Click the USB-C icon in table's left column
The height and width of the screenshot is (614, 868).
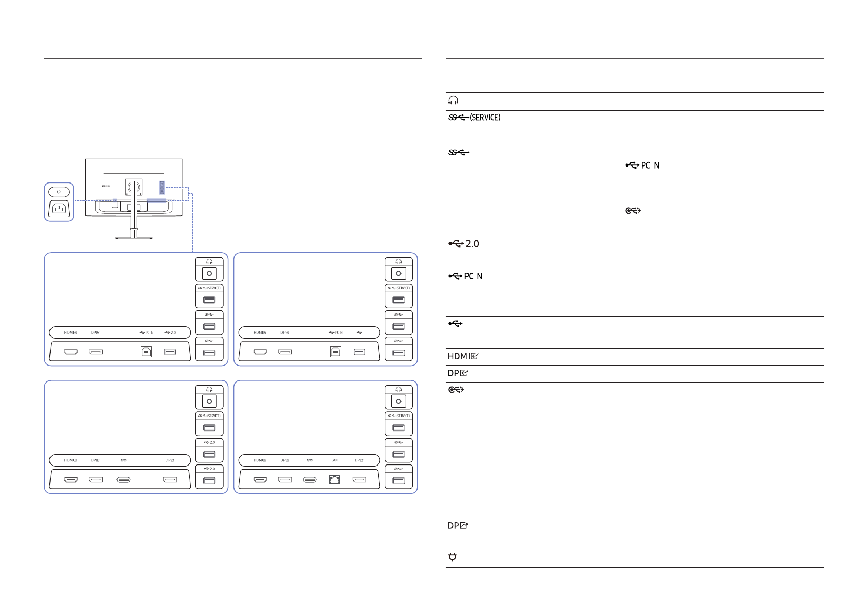[456, 391]
